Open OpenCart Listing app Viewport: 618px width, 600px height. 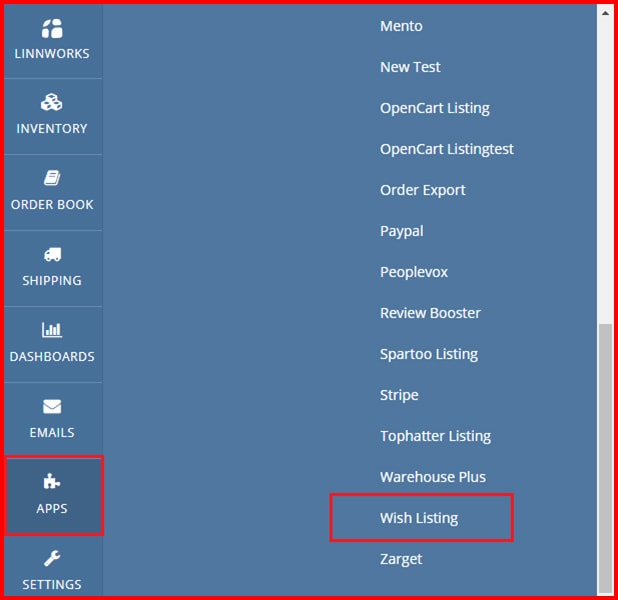click(435, 108)
